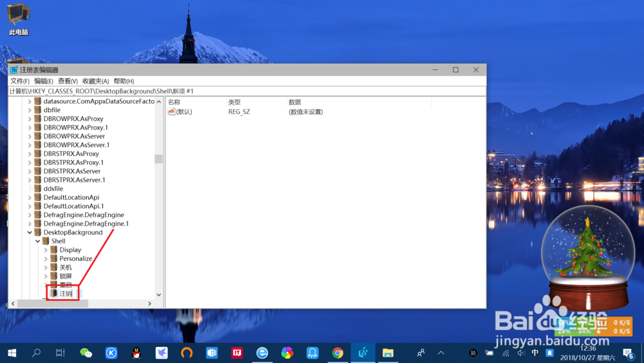Collapse the DesktopBackground key
The image size is (644, 363).
click(30, 233)
